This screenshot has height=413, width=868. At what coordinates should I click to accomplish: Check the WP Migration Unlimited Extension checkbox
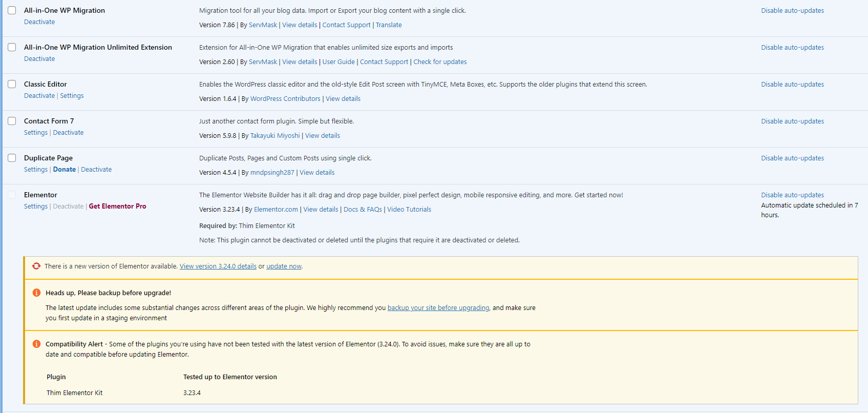point(12,47)
